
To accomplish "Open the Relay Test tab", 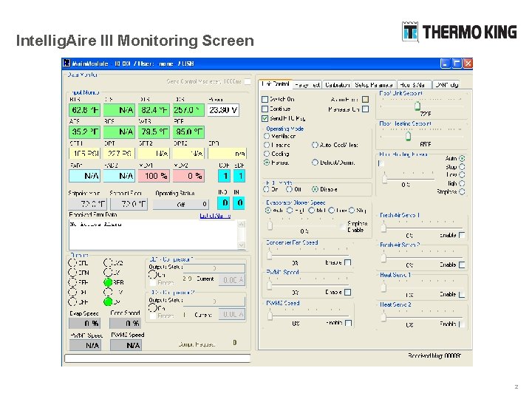I will 307,85.
